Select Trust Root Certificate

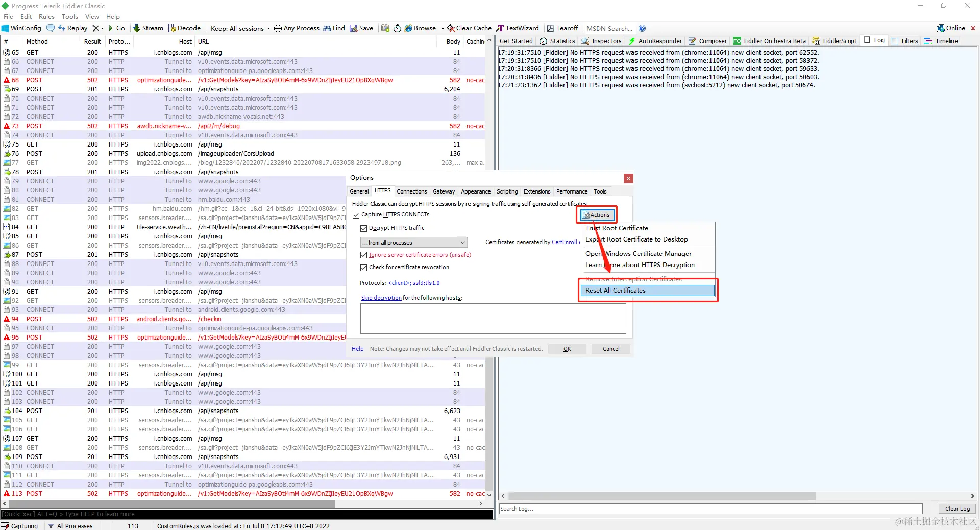(647, 228)
